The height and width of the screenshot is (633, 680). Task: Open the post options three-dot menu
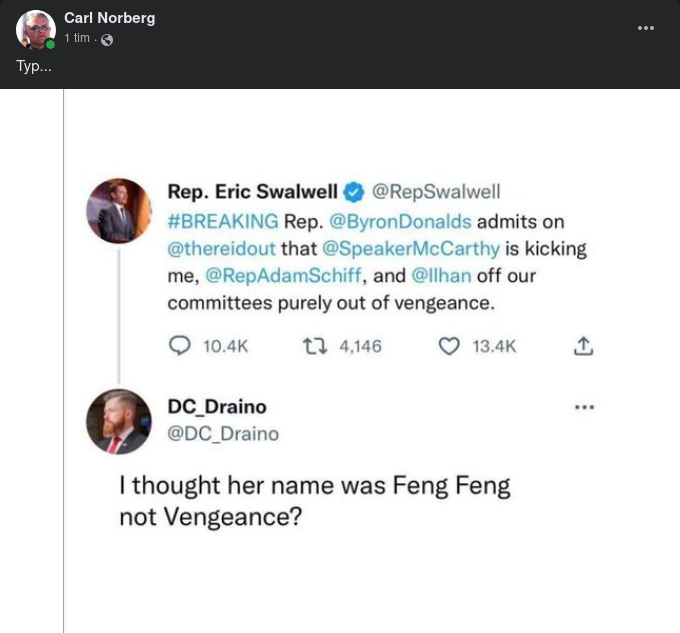pos(646,28)
